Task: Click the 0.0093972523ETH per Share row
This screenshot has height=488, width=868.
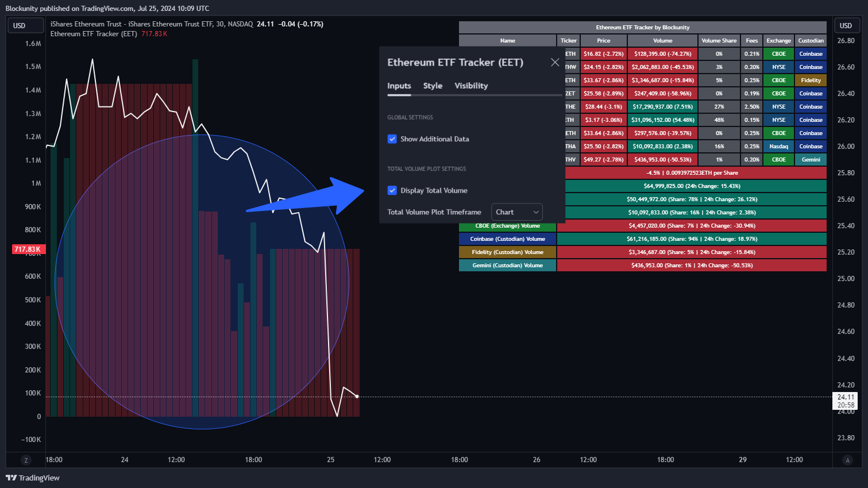Action: pyautogui.click(x=696, y=172)
